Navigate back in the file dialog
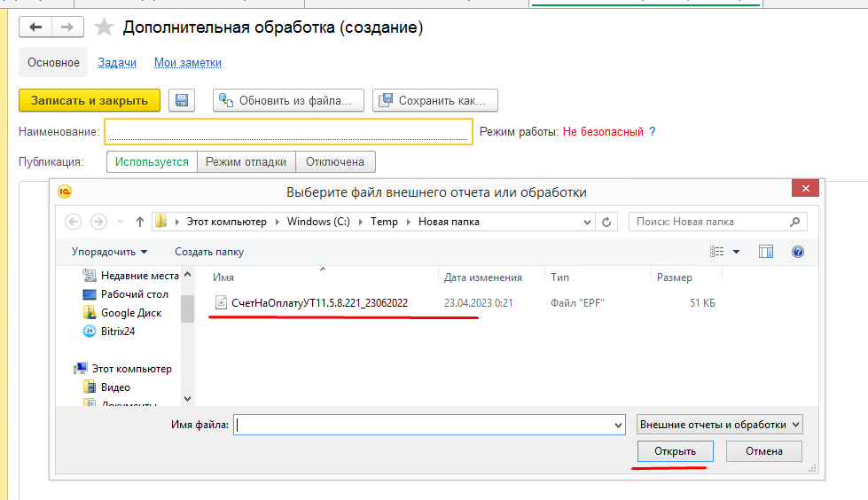Screen dimensions: 868x500 pyautogui.click(x=73, y=222)
